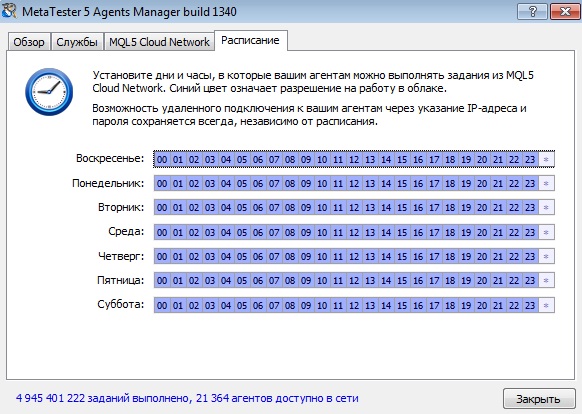Click the question mark help button
Screen dimensions: 582x414
click(x=532, y=12)
